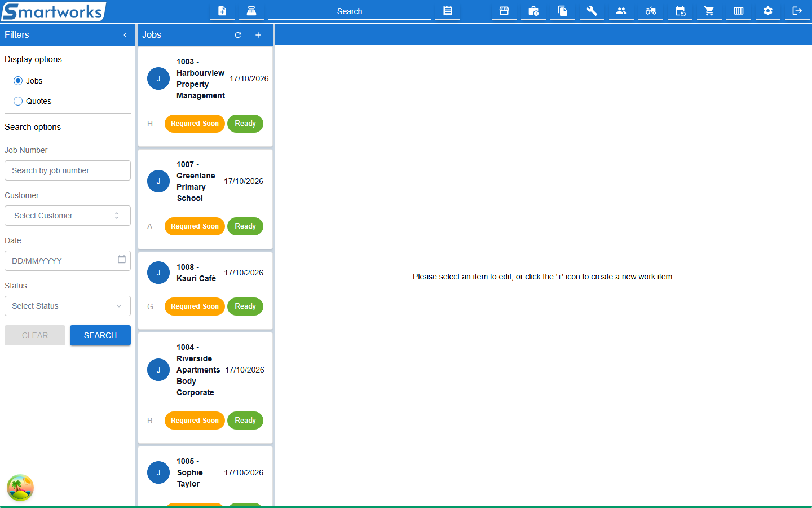Viewport: 812px width, 508px height.
Task: Open the Select Customer dropdown
Action: click(68, 216)
